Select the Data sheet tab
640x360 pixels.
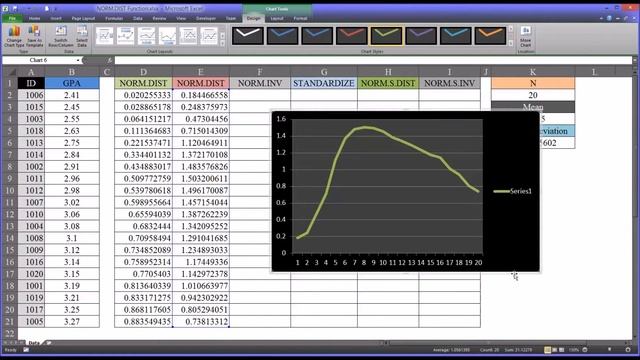34,343
